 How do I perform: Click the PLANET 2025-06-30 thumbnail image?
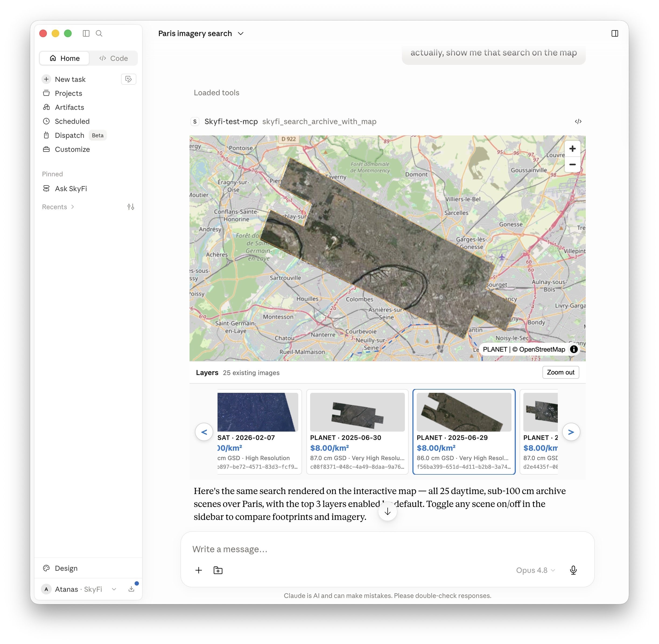pos(357,412)
